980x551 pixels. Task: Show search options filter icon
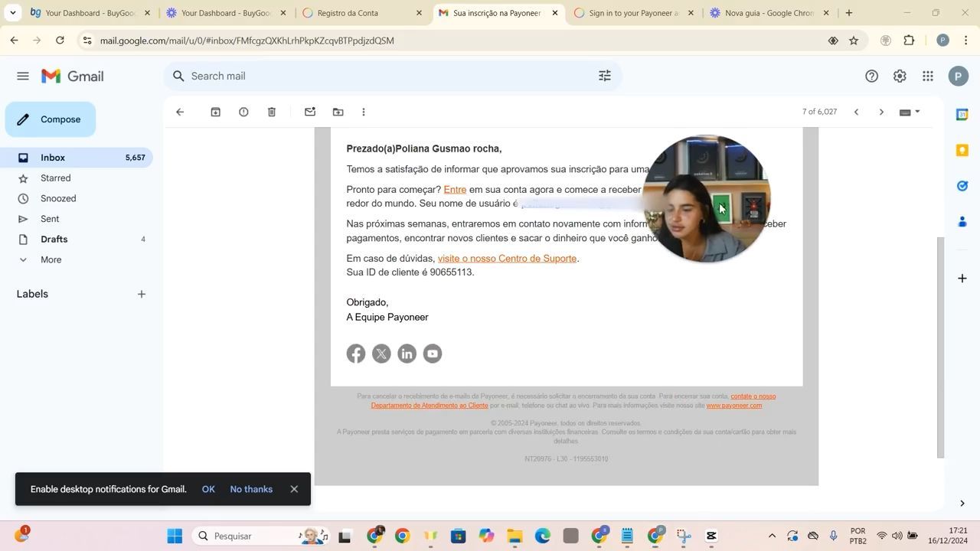tap(605, 76)
